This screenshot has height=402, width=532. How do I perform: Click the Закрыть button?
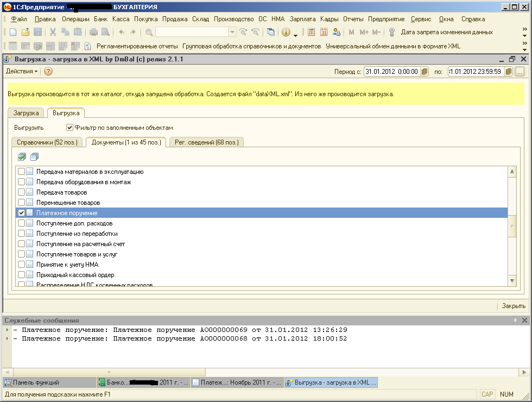coord(514,306)
